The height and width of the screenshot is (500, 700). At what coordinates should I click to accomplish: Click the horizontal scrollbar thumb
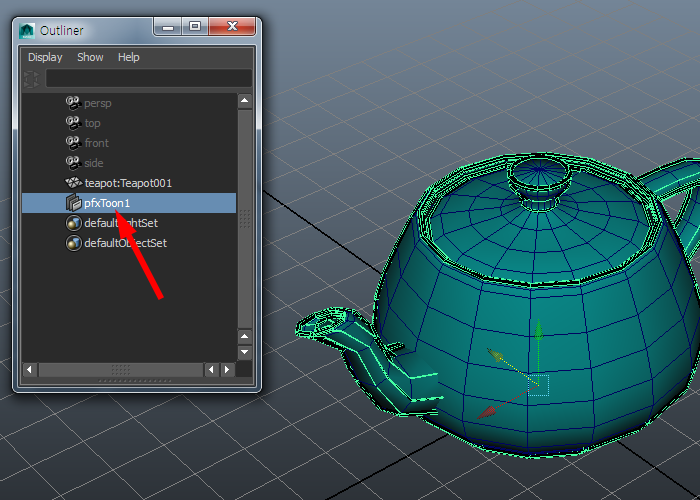click(121, 370)
